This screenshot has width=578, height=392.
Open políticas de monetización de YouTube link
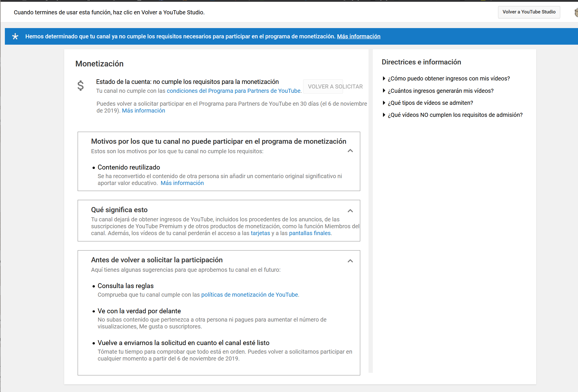click(250, 295)
